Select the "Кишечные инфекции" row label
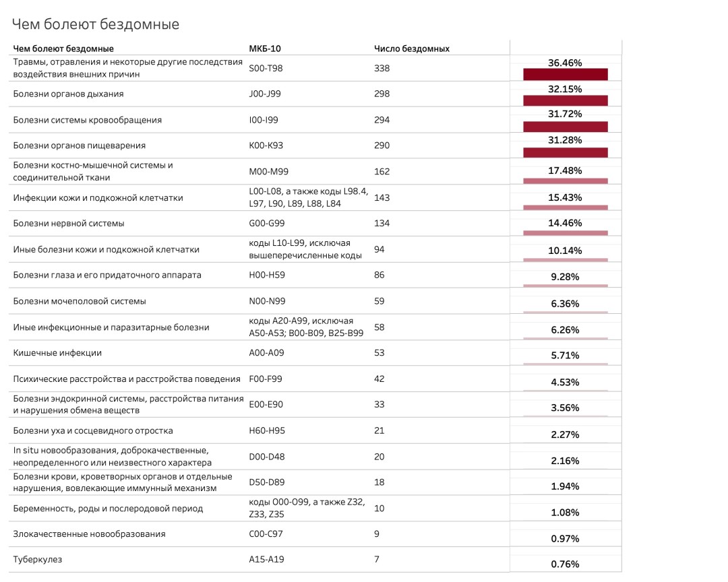728x582 pixels. coord(57,353)
